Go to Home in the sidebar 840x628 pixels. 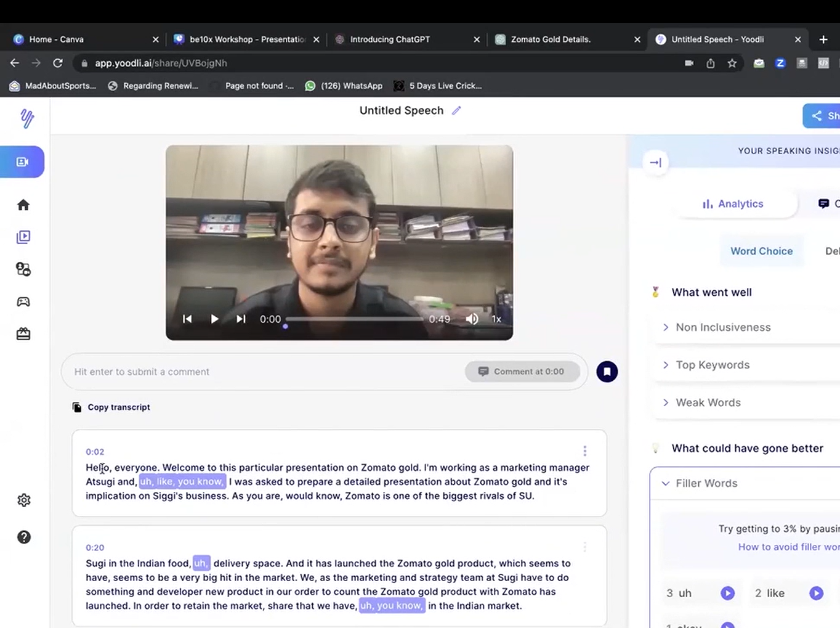click(23, 205)
